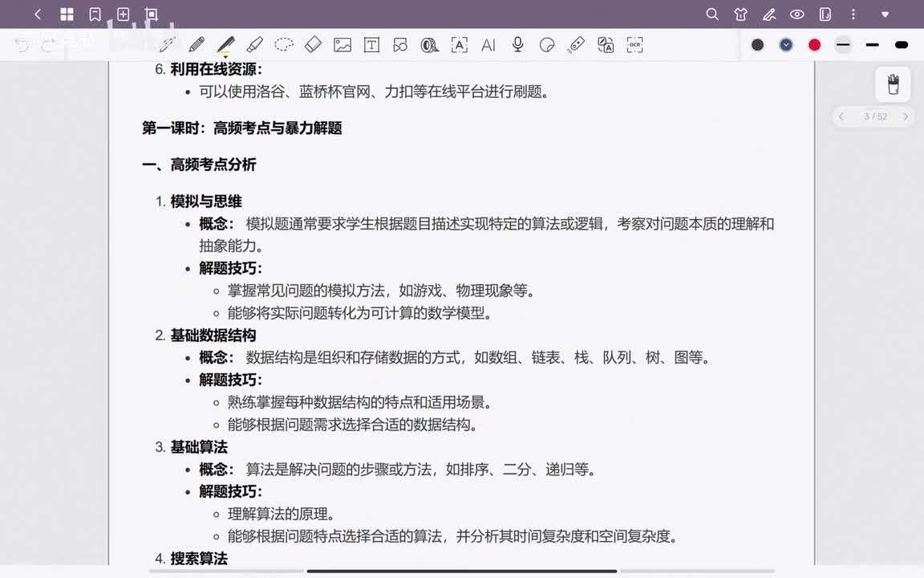Select the thickest stroke width
Viewport: 924px width, 578px height.
pos(901,45)
